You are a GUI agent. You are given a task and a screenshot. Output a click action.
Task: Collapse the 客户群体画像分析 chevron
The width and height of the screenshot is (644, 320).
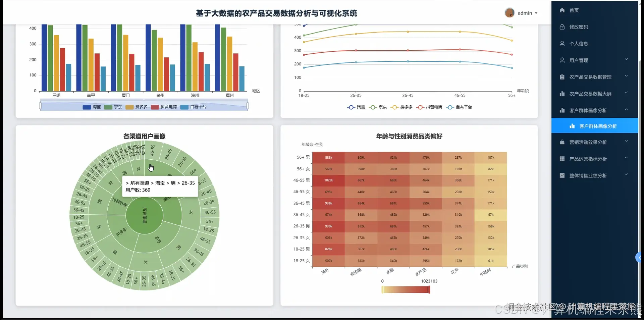[626, 110]
